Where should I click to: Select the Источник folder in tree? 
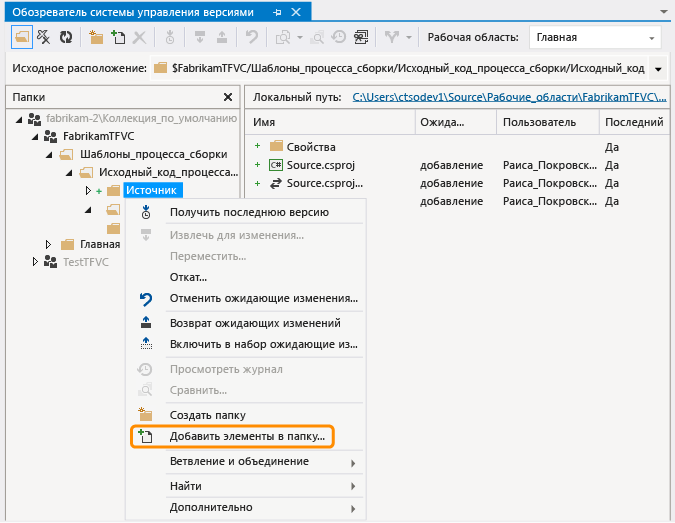point(152,190)
